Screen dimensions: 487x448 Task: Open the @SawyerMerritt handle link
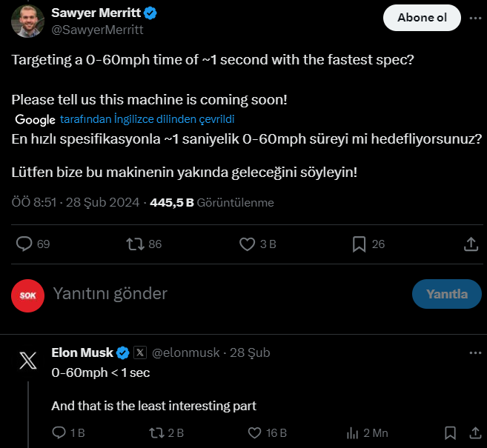coord(97,30)
